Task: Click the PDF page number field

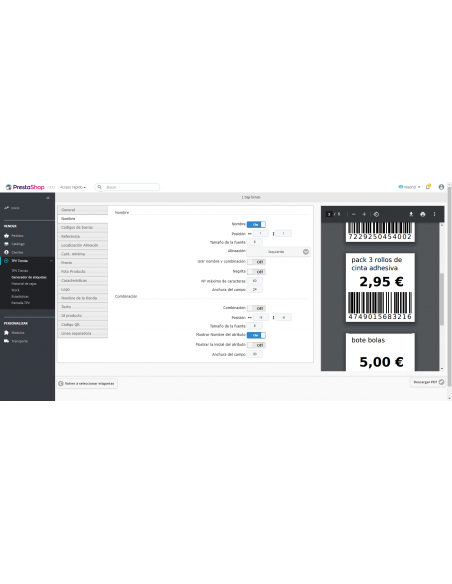Action: tap(329, 214)
